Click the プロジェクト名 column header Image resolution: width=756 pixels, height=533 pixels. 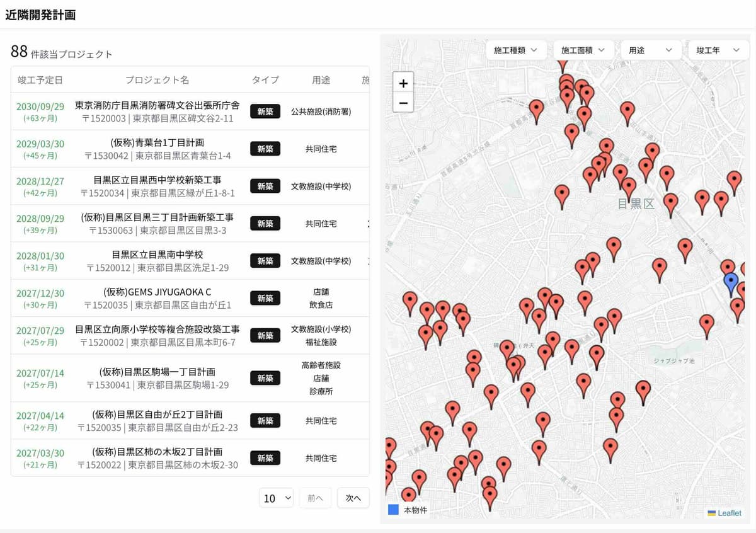[x=157, y=80]
